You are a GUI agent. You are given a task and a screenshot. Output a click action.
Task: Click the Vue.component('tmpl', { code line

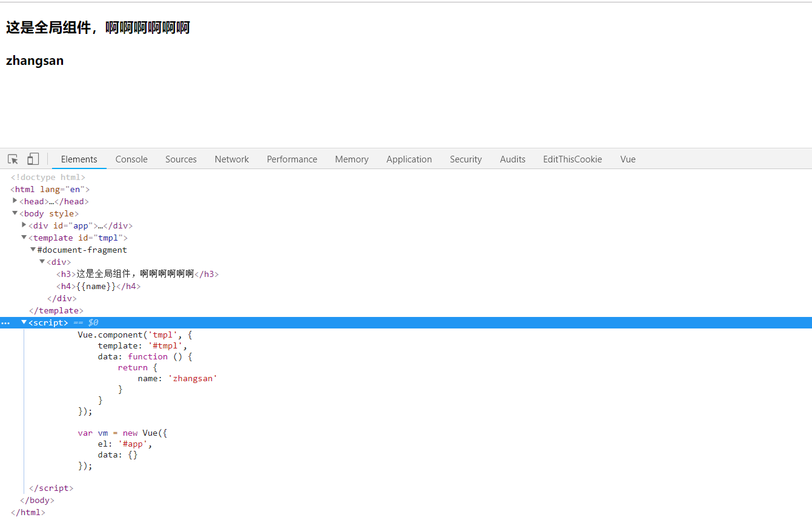(135, 335)
